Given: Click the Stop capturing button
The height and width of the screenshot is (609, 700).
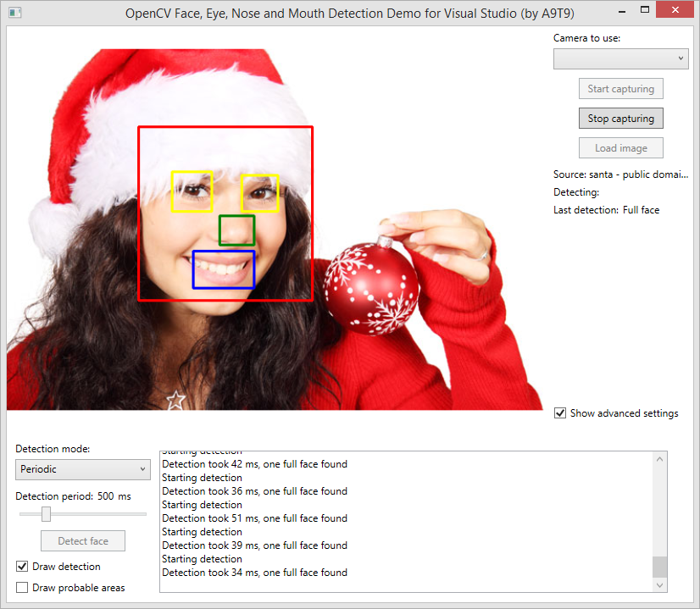Looking at the screenshot, I should [x=620, y=119].
